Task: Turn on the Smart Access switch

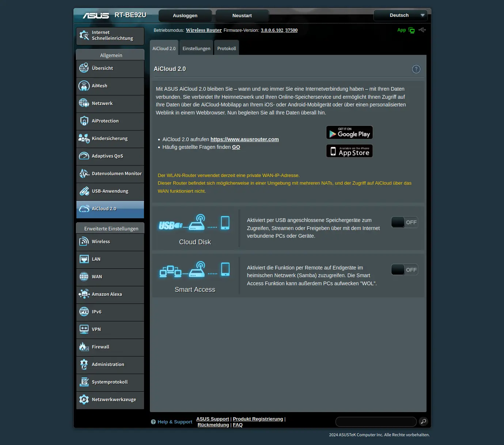Action: (x=404, y=270)
